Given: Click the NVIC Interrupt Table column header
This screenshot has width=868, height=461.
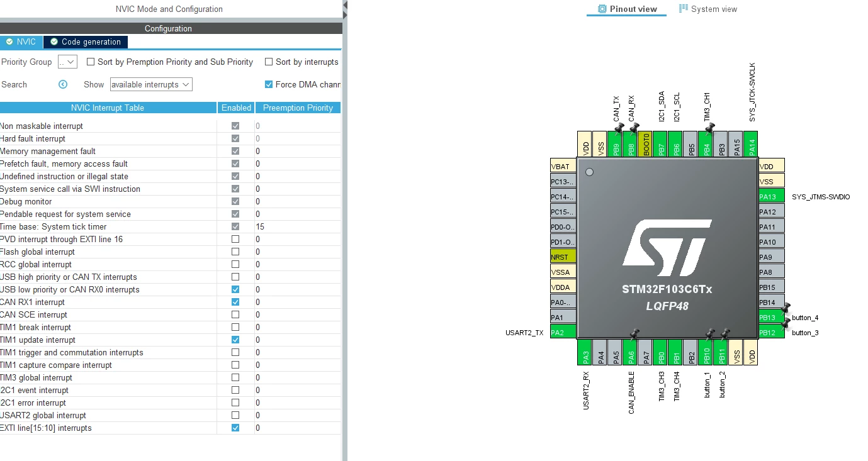Looking at the screenshot, I should (108, 108).
